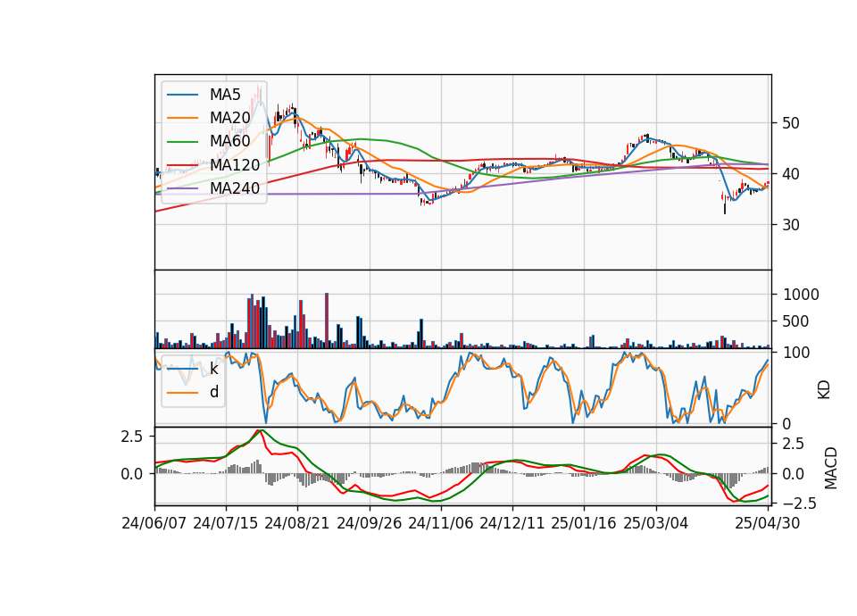Click the 24/07/15 date label
This screenshot has width=857, height=616.
[225, 523]
